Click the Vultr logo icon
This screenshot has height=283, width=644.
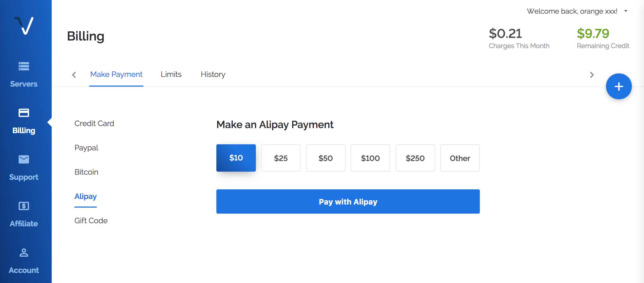(x=24, y=26)
